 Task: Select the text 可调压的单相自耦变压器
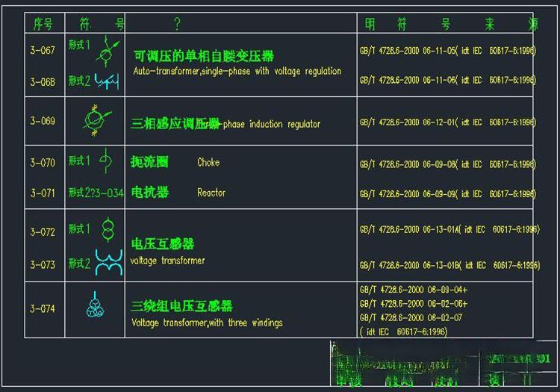click(x=204, y=56)
